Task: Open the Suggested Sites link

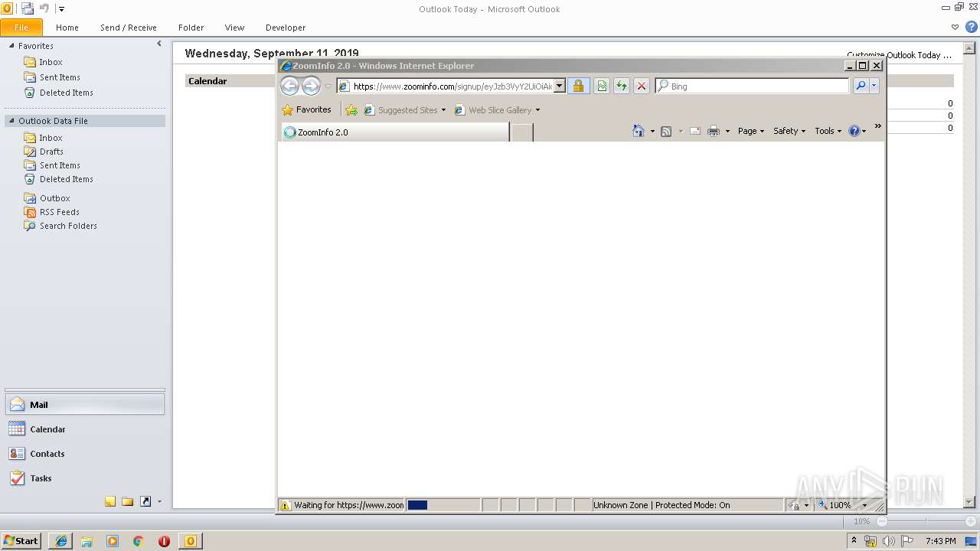Action: (404, 110)
